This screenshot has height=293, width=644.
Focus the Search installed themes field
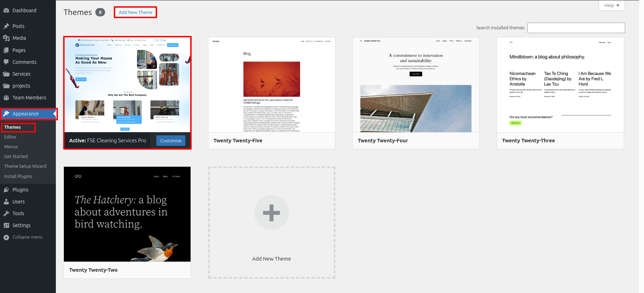click(x=576, y=28)
